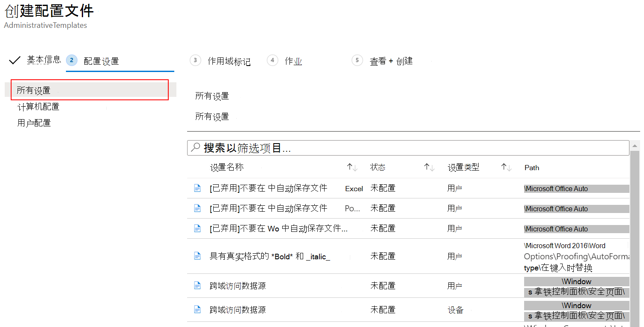The image size is (644, 327).
Task: Click document icon for 跨域访问数据源 设备 row
Action: pyautogui.click(x=197, y=309)
